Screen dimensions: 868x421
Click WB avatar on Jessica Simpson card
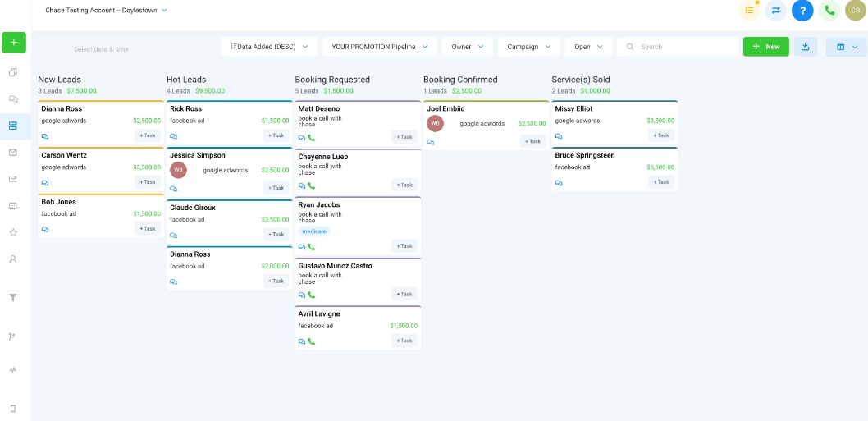click(x=178, y=170)
